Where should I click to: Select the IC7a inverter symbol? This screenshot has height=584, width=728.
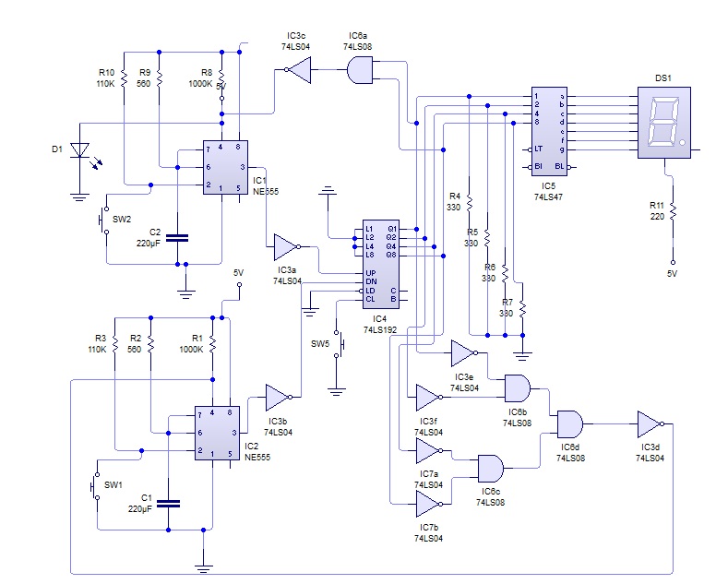click(429, 450)
